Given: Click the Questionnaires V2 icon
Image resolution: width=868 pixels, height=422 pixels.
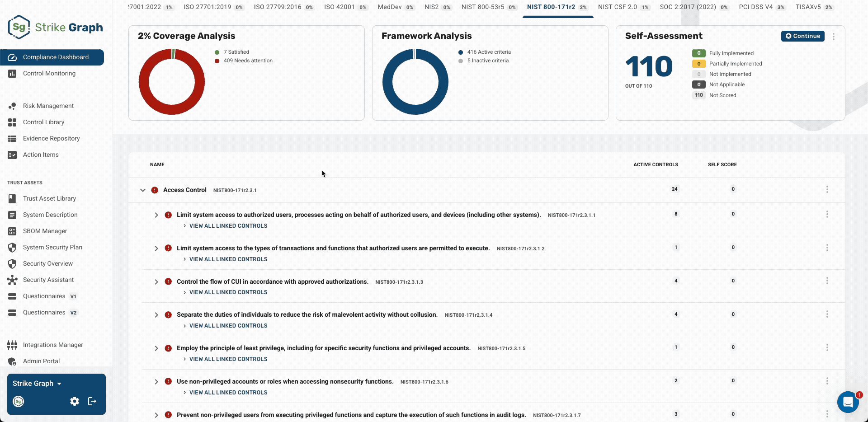Looking at the screenshot, I should [x=12, y=313].
